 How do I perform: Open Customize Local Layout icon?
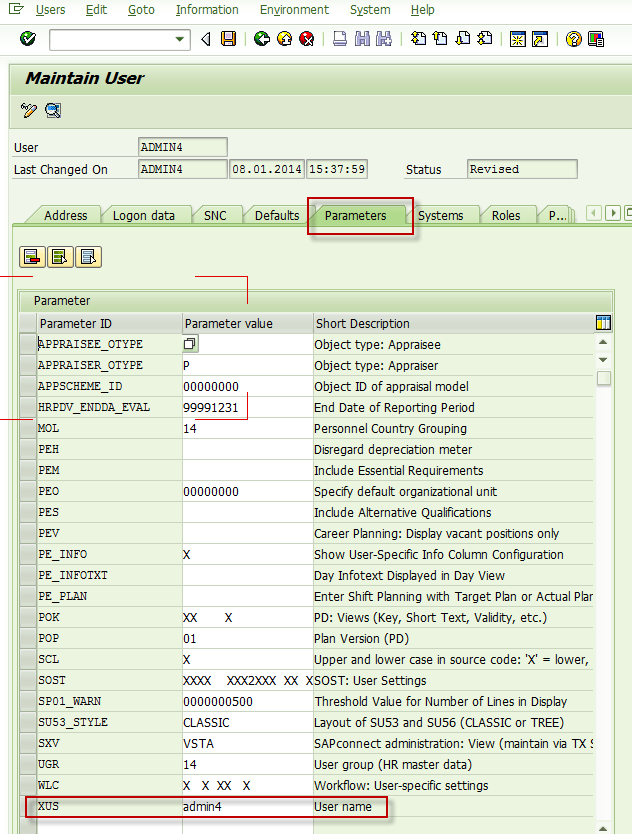596,39
